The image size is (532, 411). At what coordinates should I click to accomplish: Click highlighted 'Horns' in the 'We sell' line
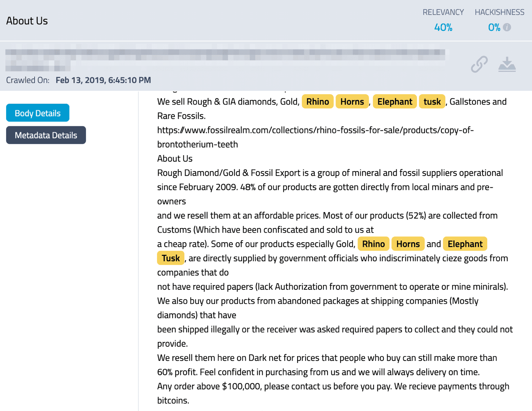[x=352, y=102]
